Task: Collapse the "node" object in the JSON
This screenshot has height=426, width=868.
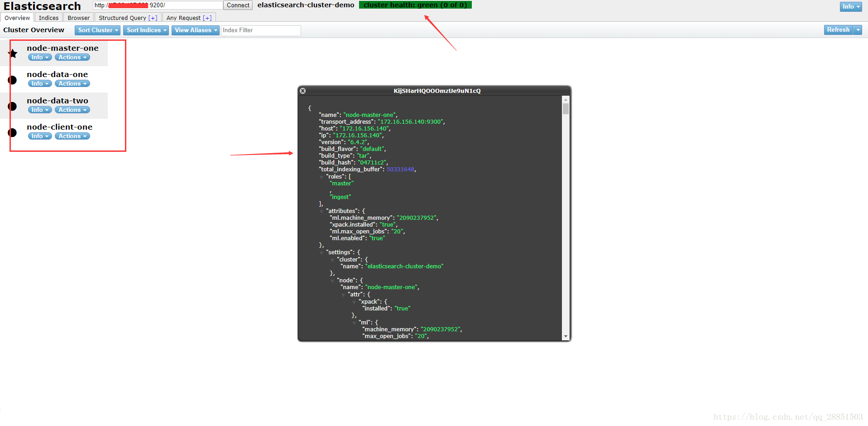Action: pyautogui.click(x=332, y=281)
